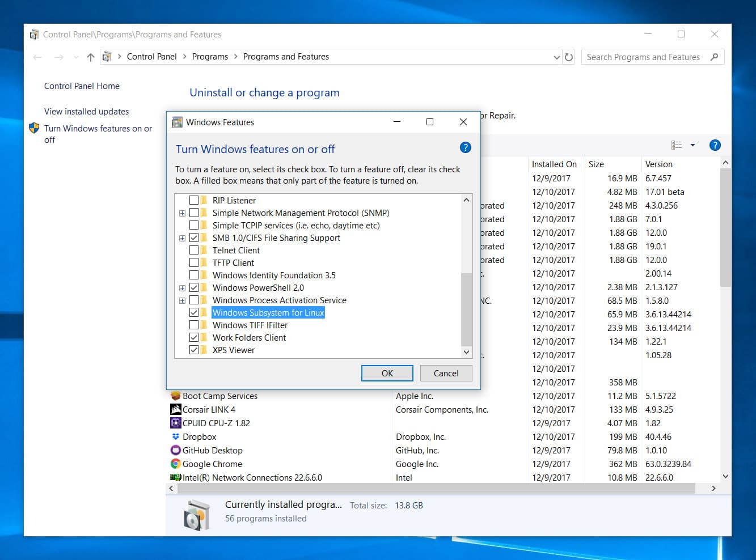The image size is (756, 560).
Task: Sort by Size column header
Action: tap(613, 164)
